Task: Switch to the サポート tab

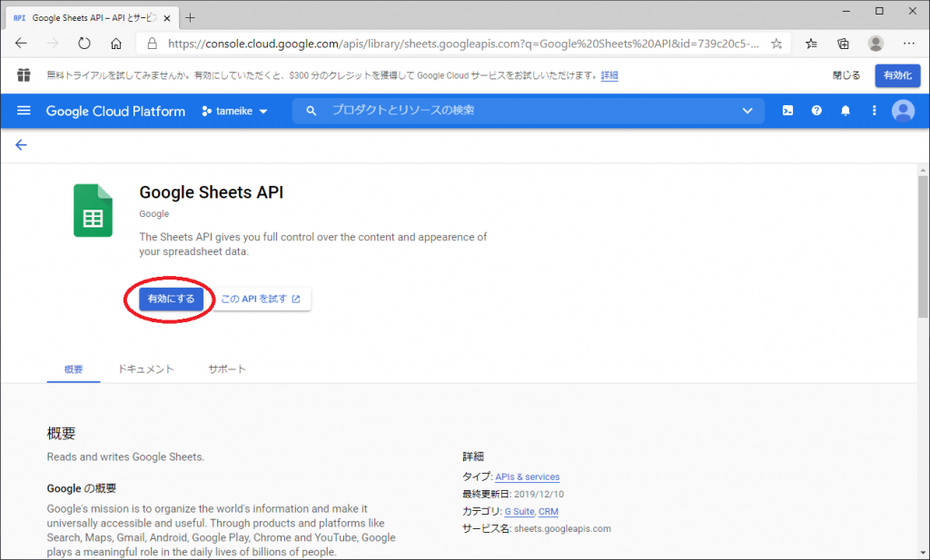Action: pos(227,369)
